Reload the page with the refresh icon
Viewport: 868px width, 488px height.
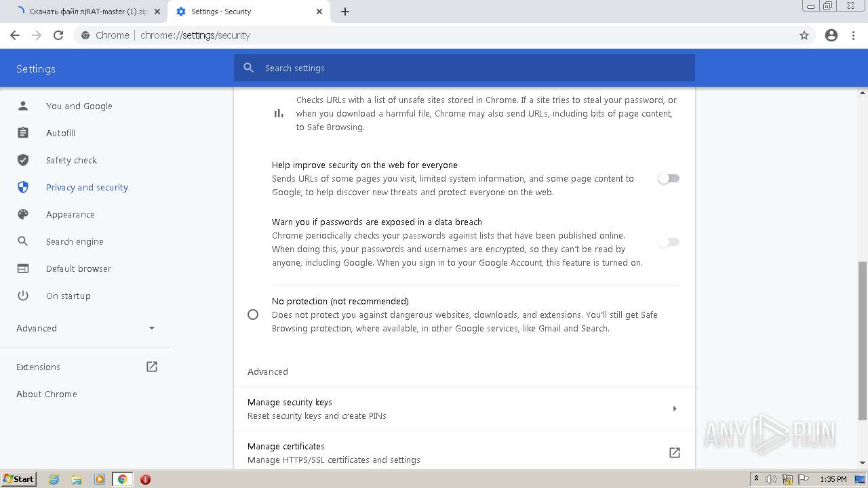pyautogui.click(x=58, y=35)
